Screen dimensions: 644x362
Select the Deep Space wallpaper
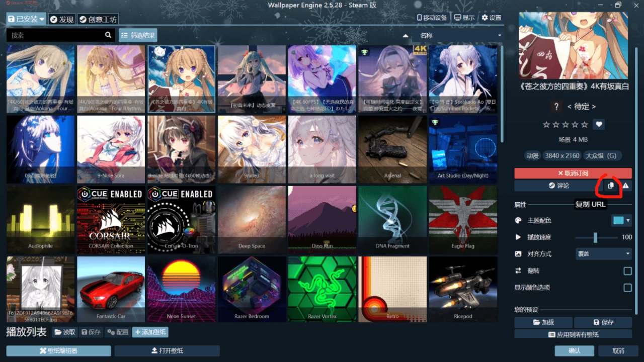click(252, 219)
